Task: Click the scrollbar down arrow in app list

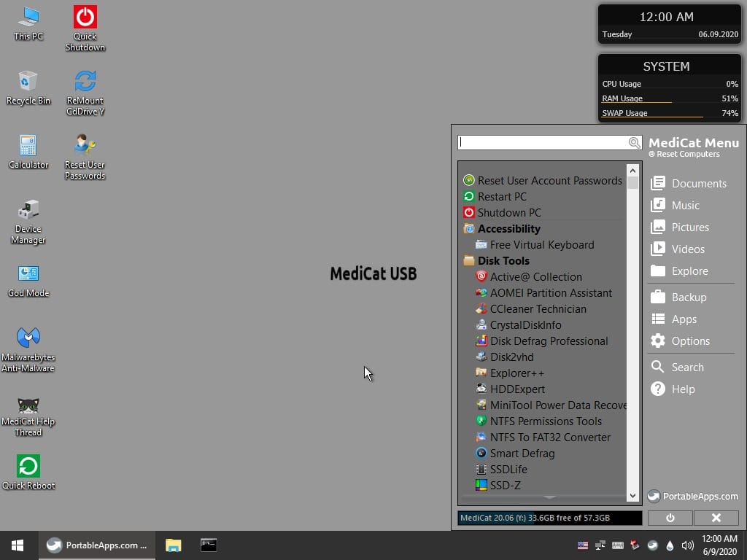Action: coord(632,496)
